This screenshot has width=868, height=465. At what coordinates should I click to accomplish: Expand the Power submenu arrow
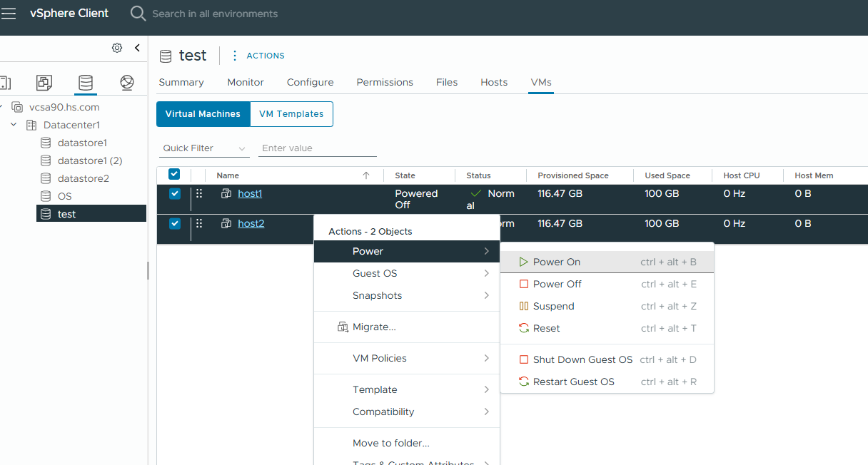(x=486, y=251)
